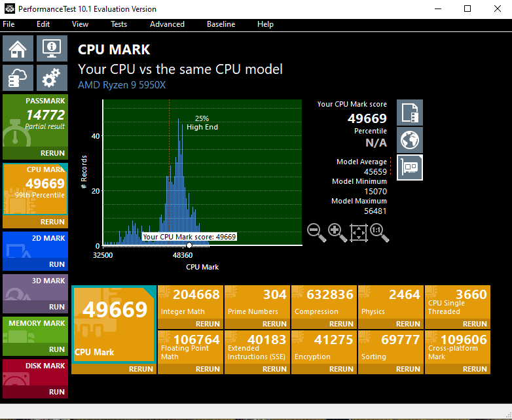Open the System Information monitor icon
This screenshot has width=512, height=420.
51,48
